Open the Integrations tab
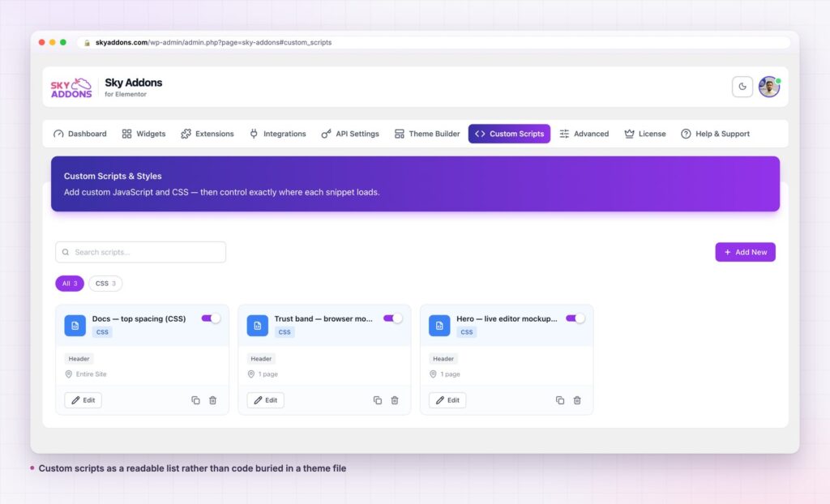This screenshot has height=504, width=830. click(x=278, y=134)
